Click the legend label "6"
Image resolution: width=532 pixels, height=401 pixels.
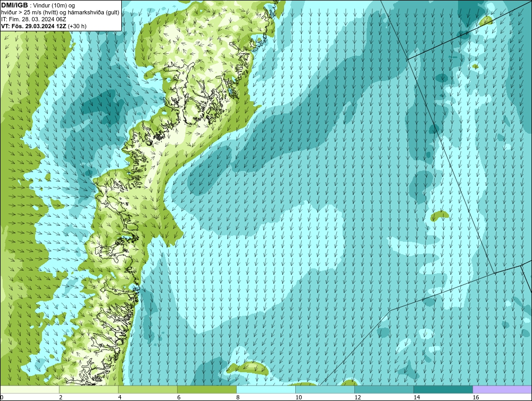click(x=179, y=397)
